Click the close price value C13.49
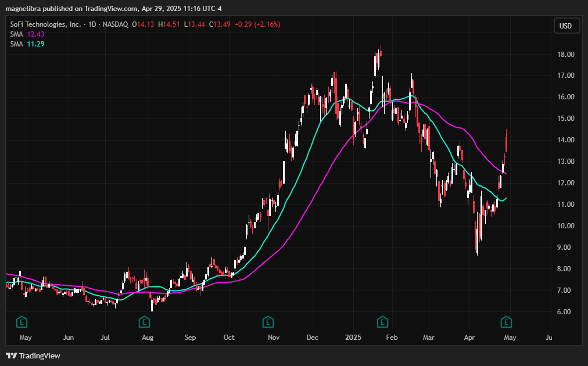This screenshot has width=588, height=366. coord(220,24)
